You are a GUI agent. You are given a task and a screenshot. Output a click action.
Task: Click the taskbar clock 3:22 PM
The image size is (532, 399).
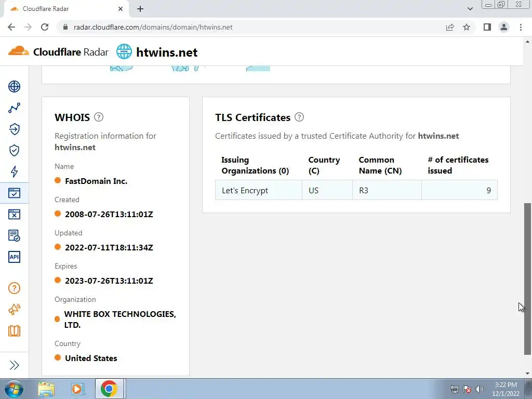click(x=506, y=385)
